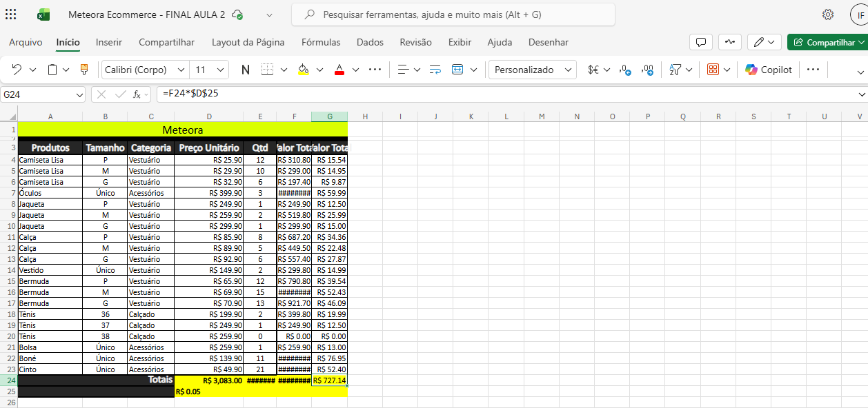Click decrease decimal places icon

(625, 70)
